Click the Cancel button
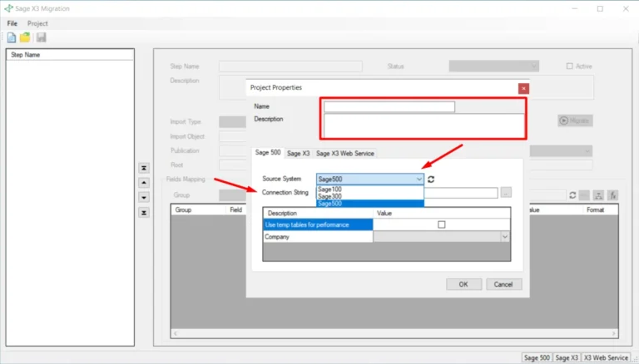 click(503, 284)
